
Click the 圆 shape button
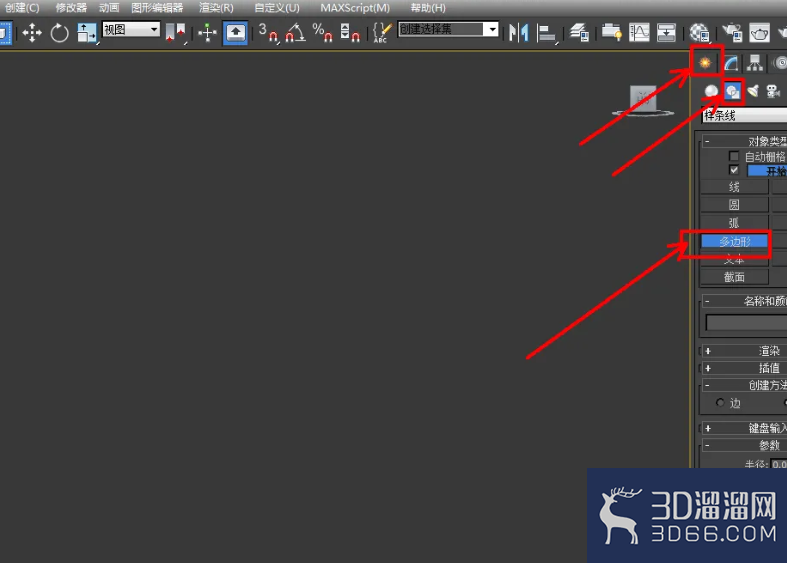tap(734, 205)
